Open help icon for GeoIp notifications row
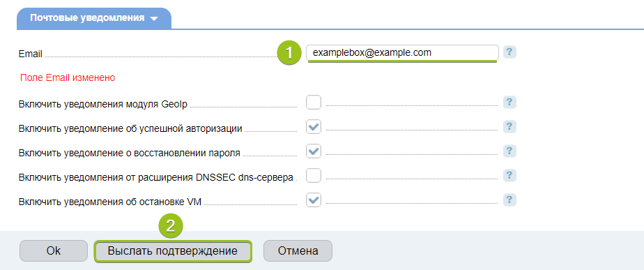The width and height of the screenshot is (644, 270). (509, 103)
